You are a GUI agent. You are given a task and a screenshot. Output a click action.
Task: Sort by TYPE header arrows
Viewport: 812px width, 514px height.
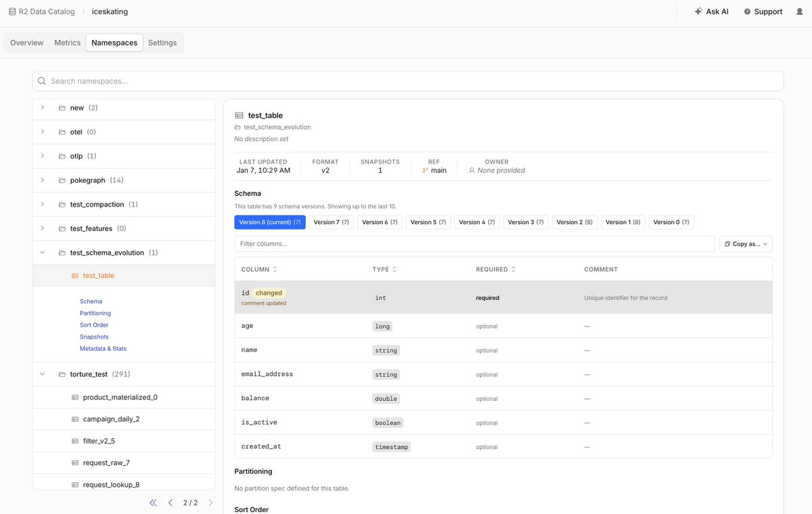[394, 270]
